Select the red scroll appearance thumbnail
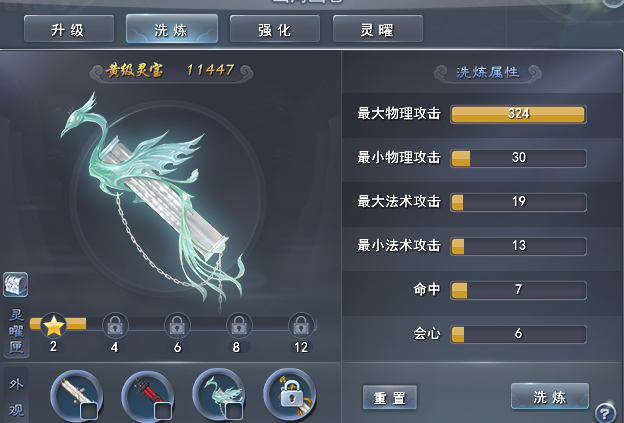 148,396
